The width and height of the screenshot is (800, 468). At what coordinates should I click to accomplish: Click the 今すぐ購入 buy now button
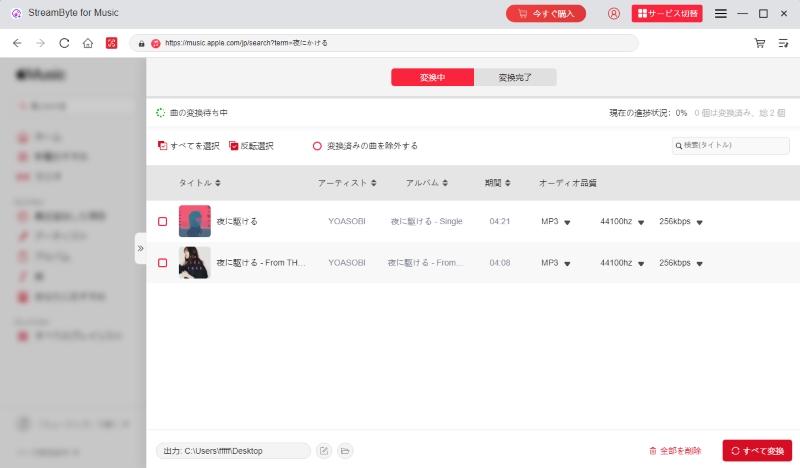tap(546, 14)
